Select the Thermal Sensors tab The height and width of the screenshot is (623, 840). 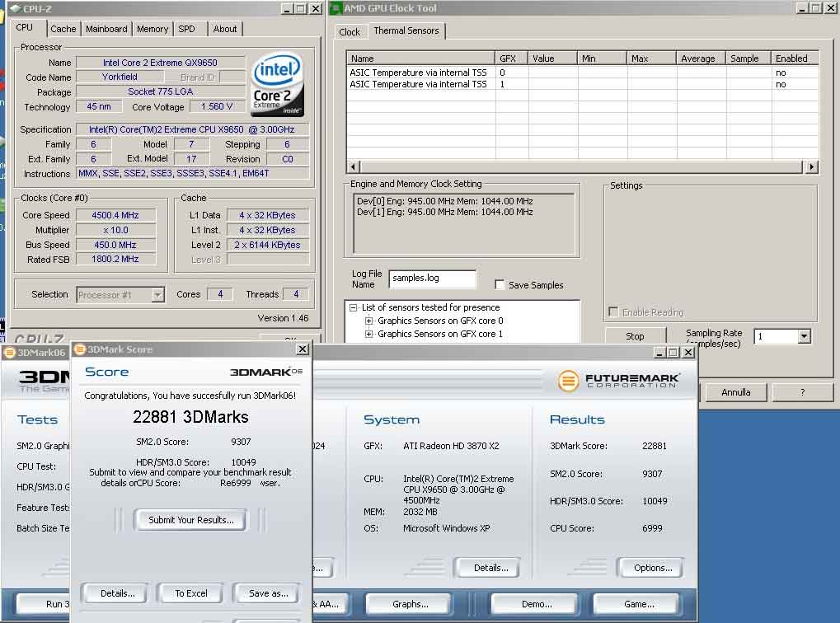click(406, 30)
